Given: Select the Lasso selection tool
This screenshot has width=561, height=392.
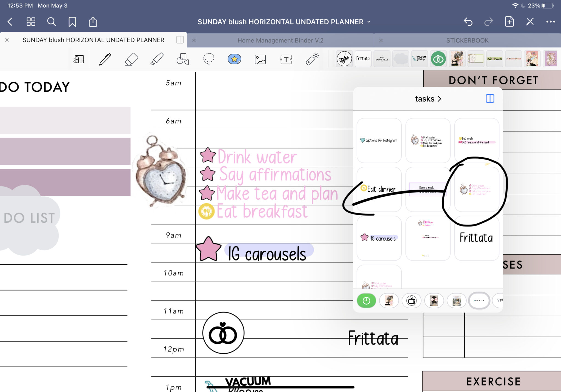Looking at the screenshot, I should (208, 59).
